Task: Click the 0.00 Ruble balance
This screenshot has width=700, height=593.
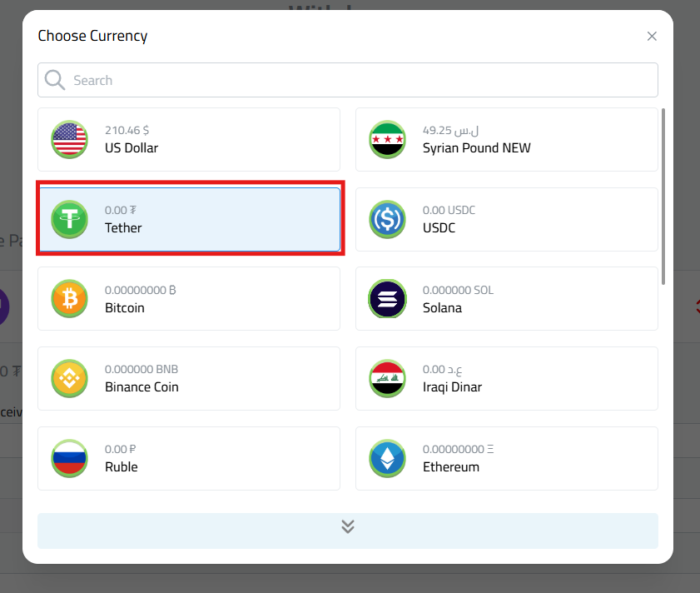Action: coord(120,449)
